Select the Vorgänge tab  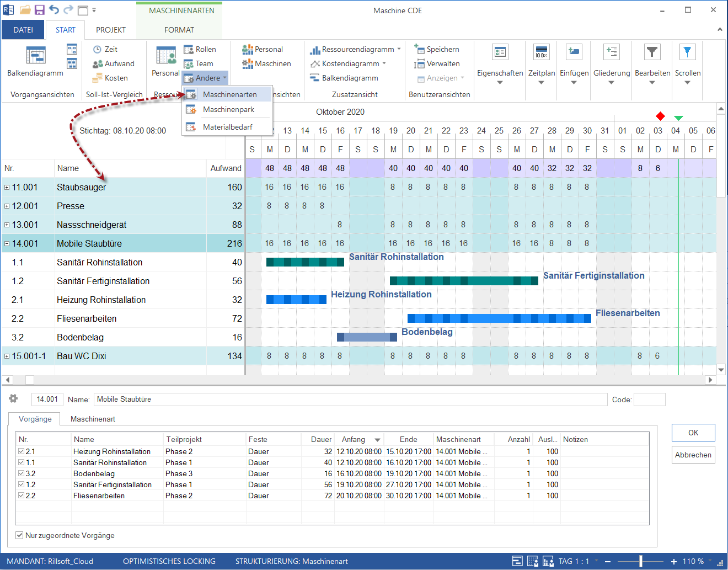[x=35, y=419]
